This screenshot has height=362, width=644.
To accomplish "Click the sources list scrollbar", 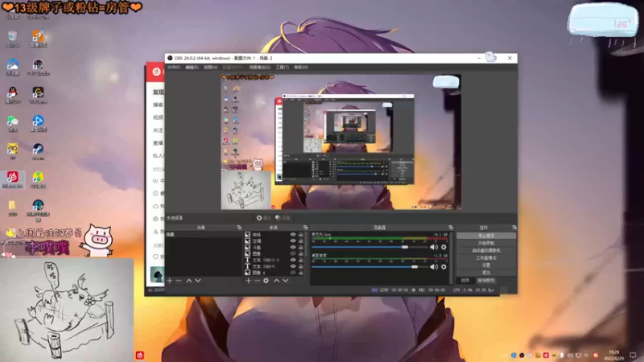I will click(x=307, y=246).
